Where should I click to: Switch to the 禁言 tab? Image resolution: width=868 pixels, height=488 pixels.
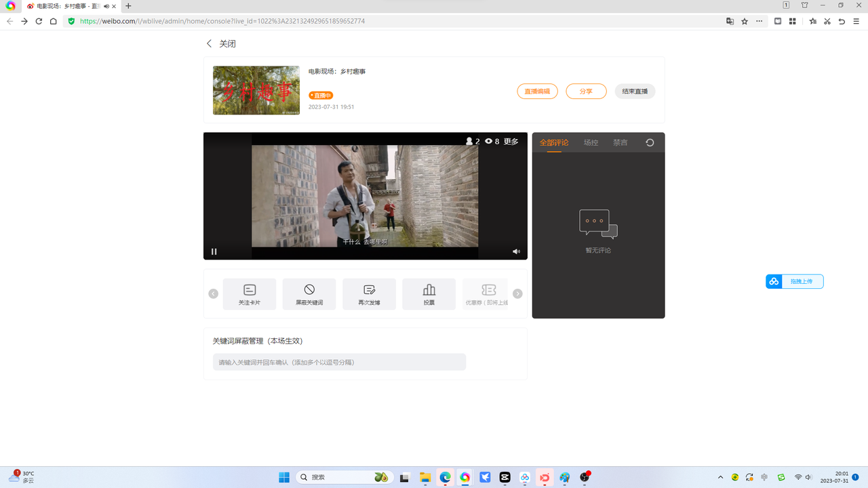(x=620, y=143)
